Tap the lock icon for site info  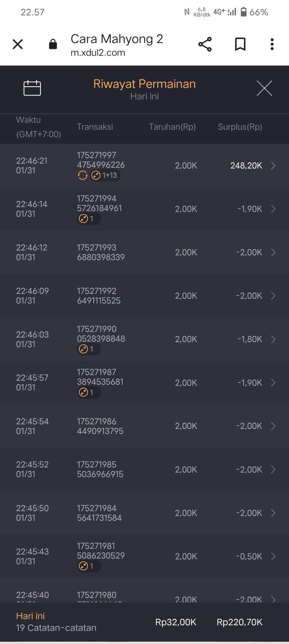(x=53, y=44)
